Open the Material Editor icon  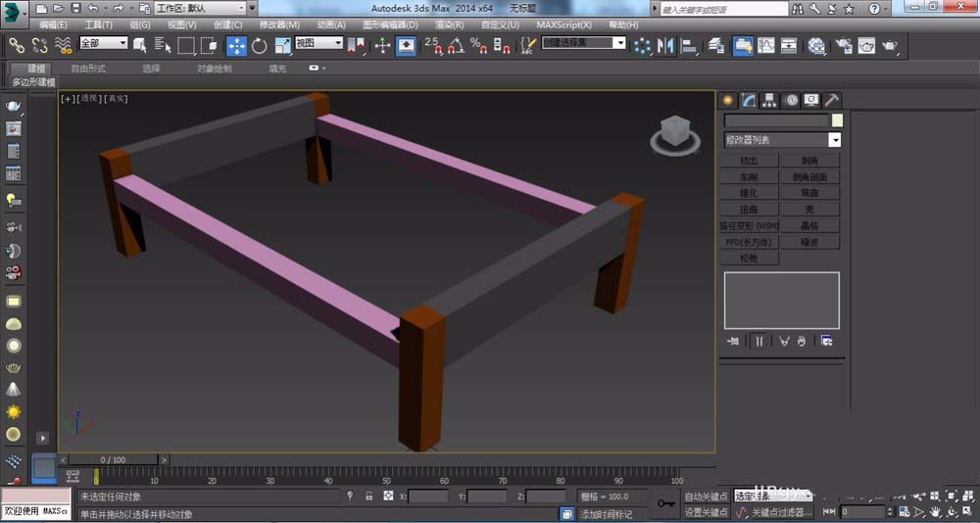(x=816, y=46)
